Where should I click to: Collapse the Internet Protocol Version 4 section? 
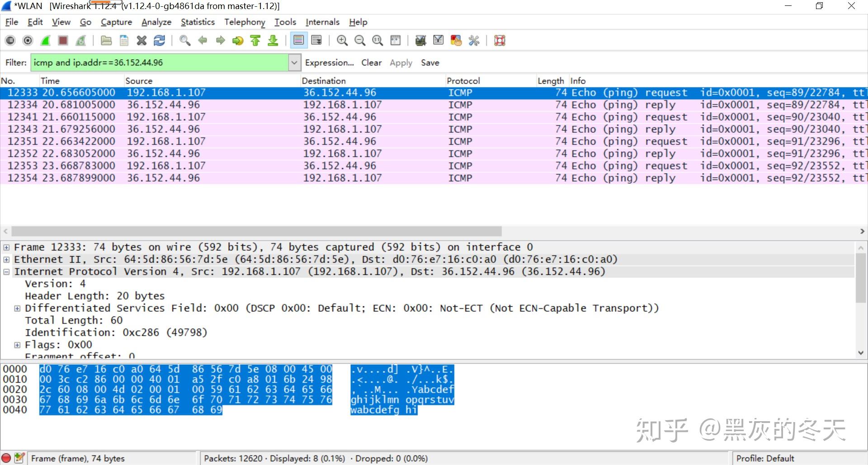6,271
